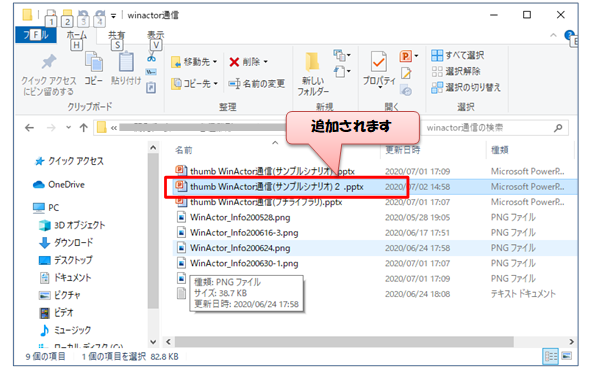Click the Edit file icon
Image resolution: width=601 pixels, height=379 pixels.
point(406,73)
